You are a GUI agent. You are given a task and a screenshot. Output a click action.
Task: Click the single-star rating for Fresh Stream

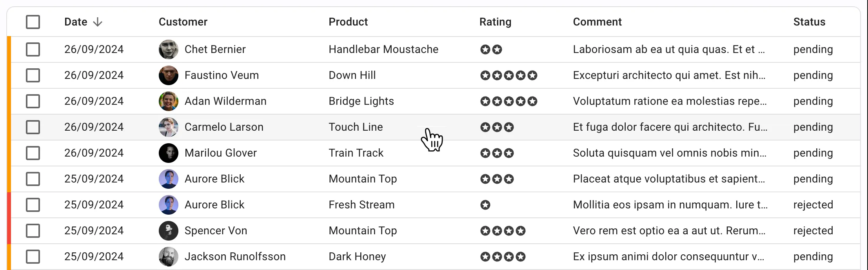(485, 205)
